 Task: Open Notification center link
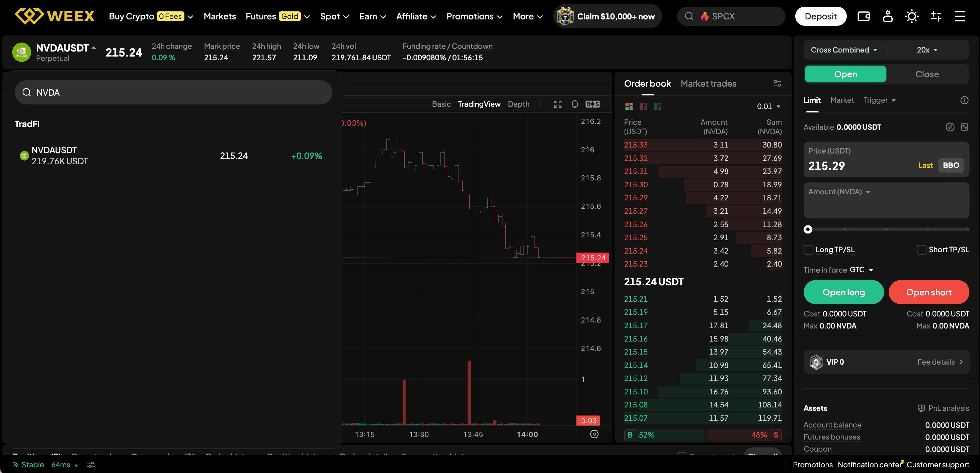point(869,465)
